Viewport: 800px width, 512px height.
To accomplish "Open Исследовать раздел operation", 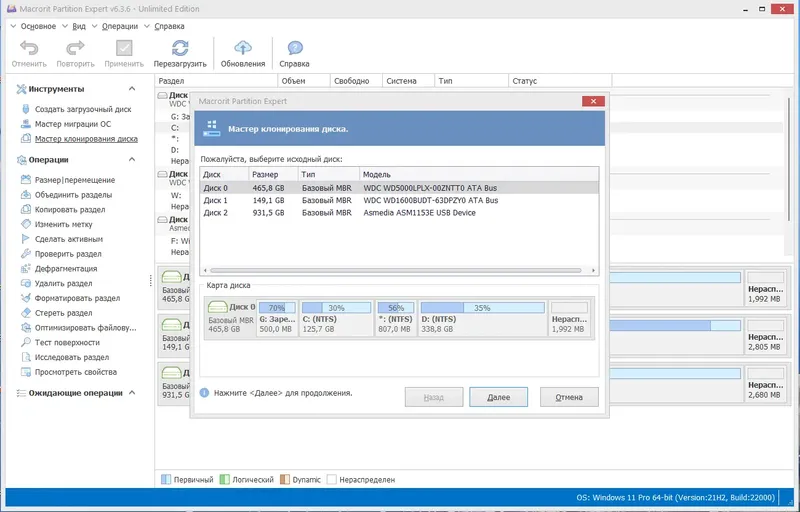I will (x=71, y=357).
